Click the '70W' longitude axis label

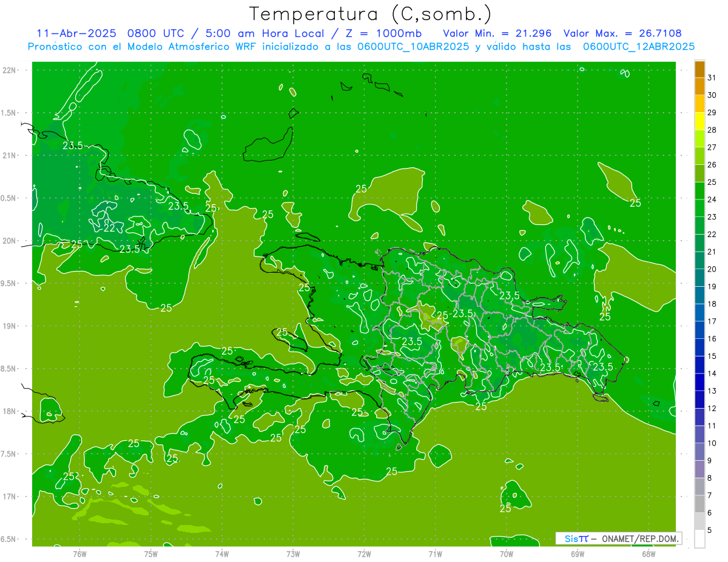(x=507, y=554)
